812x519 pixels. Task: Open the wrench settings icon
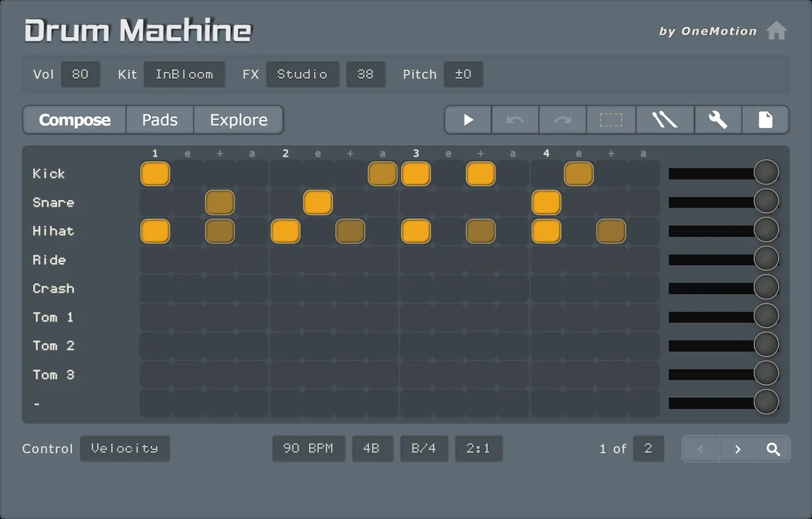[717, 120]
